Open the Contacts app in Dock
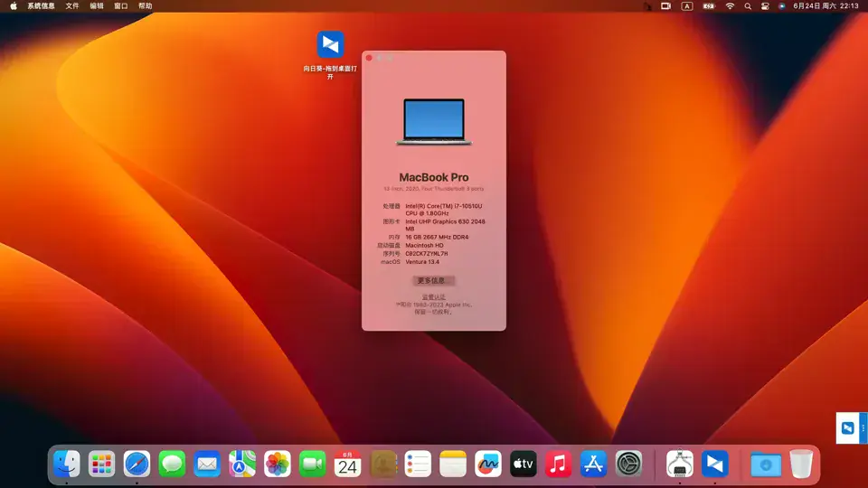Image resolution: width=868 pixels, height=488 pixels. pos(383,464)
